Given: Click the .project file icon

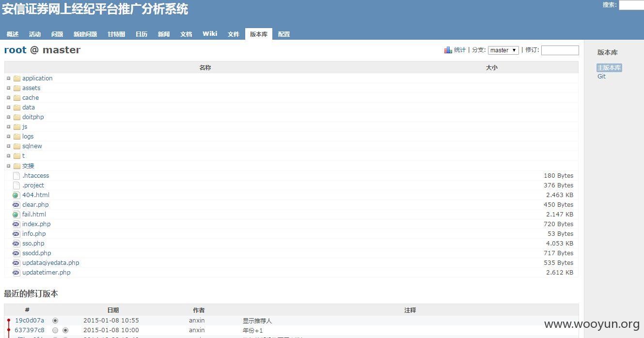Looking at the screenshot, I should 16,185.
